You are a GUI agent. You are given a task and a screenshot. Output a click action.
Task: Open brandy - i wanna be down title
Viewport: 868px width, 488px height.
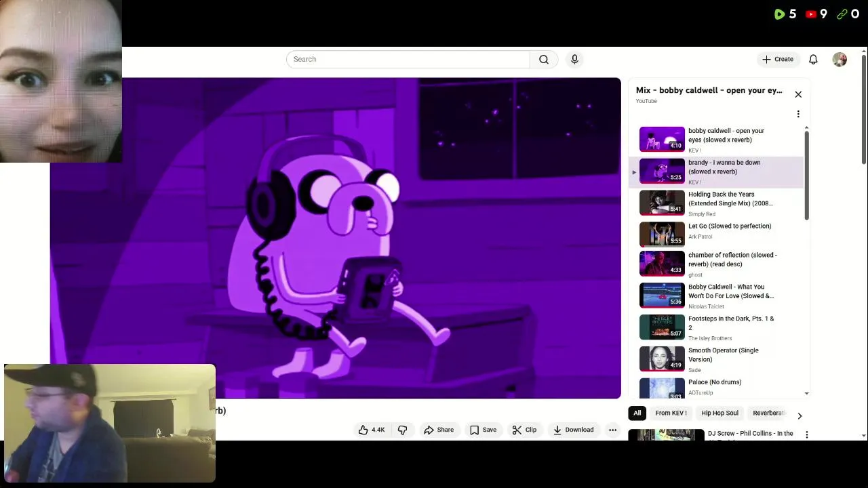tap(724, 167)
